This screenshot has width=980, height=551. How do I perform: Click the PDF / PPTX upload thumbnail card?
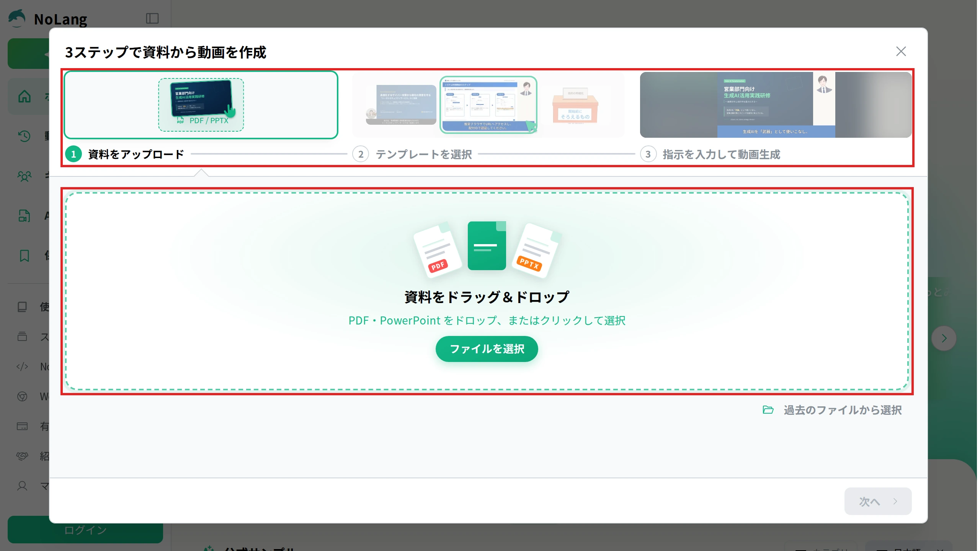pos(201,104)
